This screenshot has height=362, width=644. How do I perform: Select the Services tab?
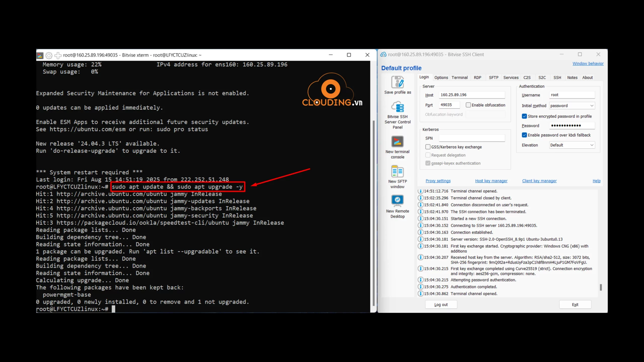point(511,78)
